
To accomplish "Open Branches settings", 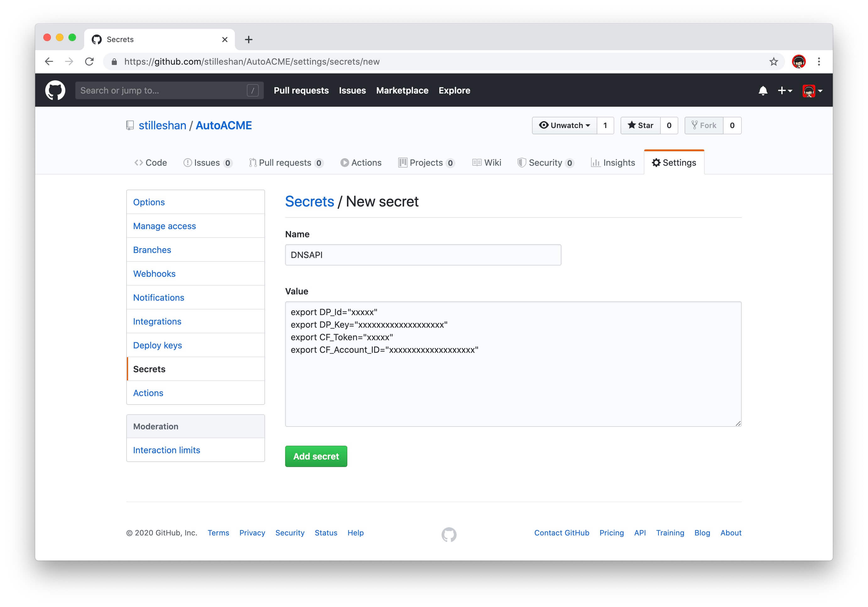I will pos(195,250).
